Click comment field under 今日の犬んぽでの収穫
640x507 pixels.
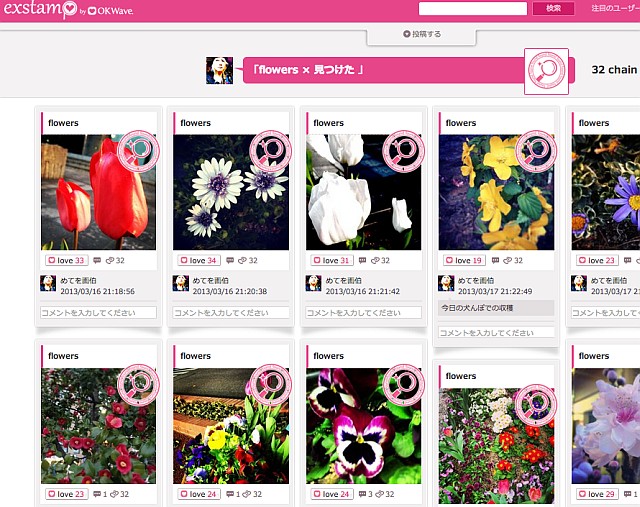point(496,333)
